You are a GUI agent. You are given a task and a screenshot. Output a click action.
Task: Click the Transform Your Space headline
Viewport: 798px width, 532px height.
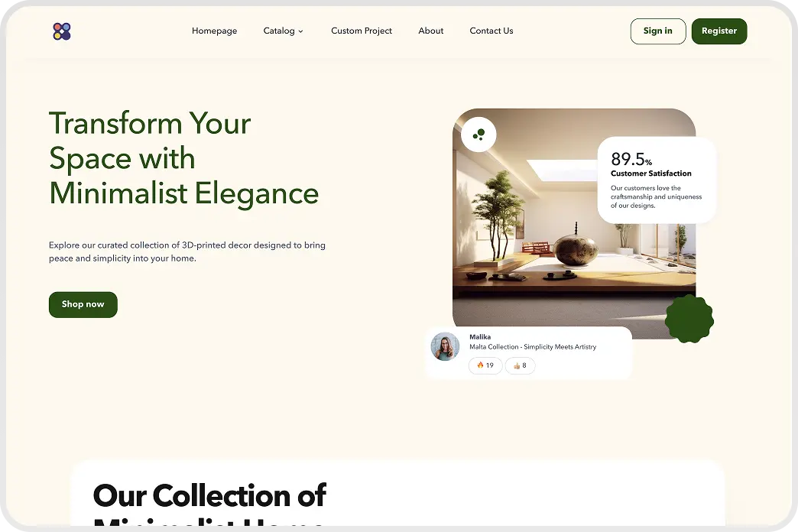[x=183, y=157]
